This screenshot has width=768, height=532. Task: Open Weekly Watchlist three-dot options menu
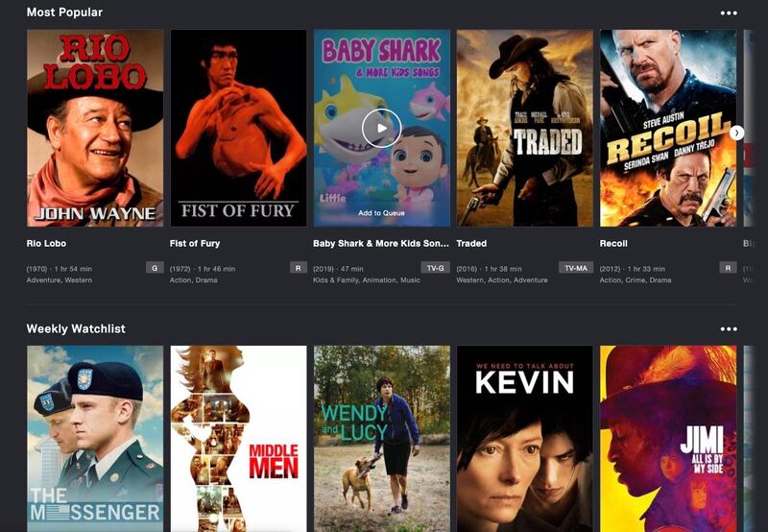[729, 328]
